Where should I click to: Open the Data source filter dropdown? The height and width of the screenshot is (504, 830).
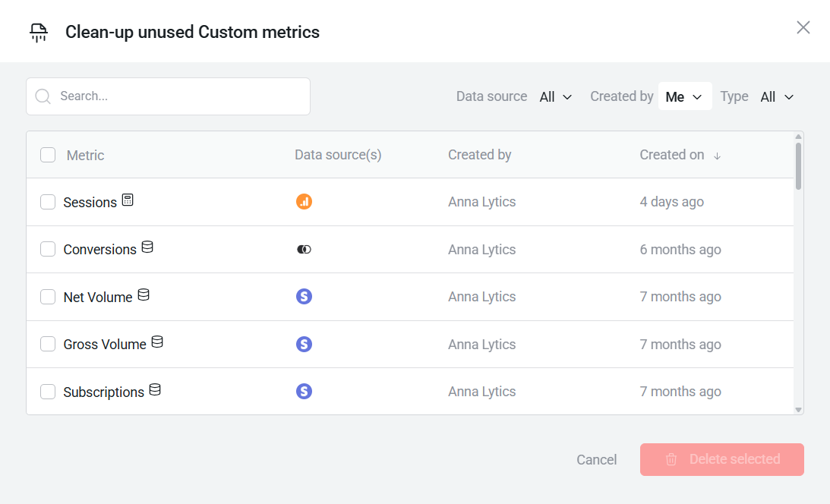[x=555, y=97]
